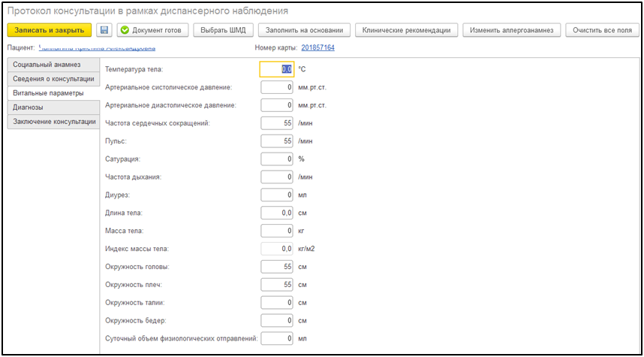Click the 'Температура тела' input field
The height and width of the screenshot is (357, 644).
click(277, 69)
